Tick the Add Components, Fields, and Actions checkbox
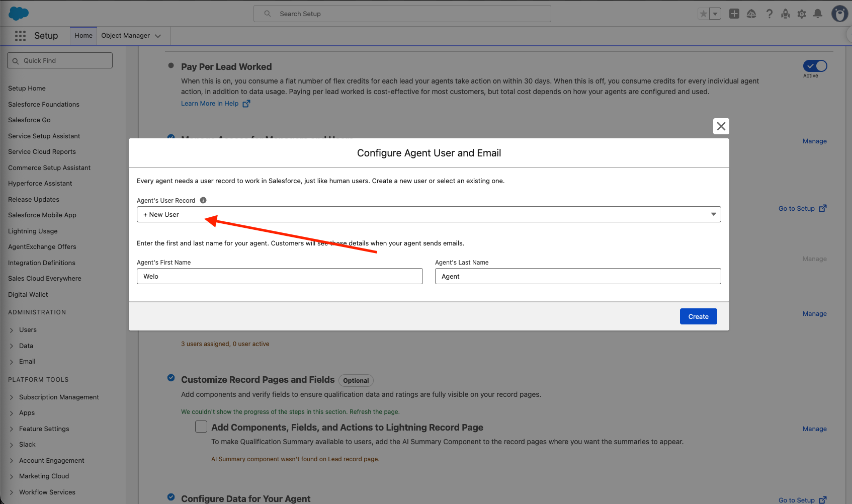Image resolution: width=852 pixels, height=504 pixels. tap(201, 427)
